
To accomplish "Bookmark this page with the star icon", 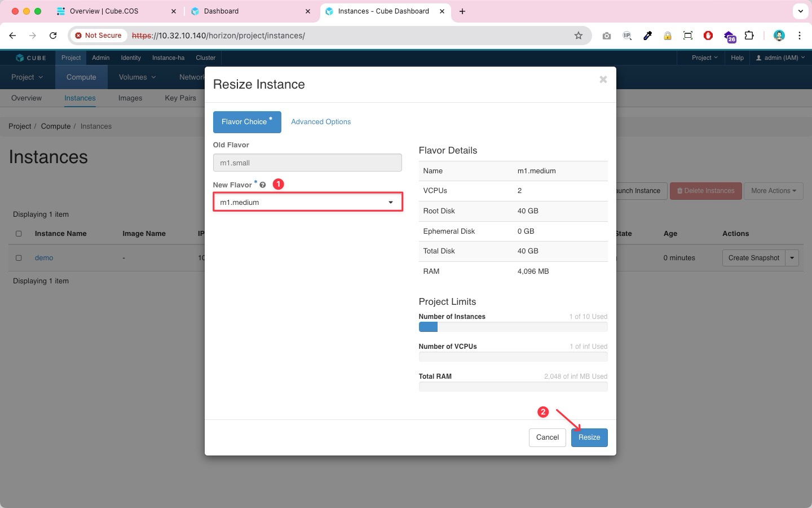I will pyautogui.click(x=578, y=36).
